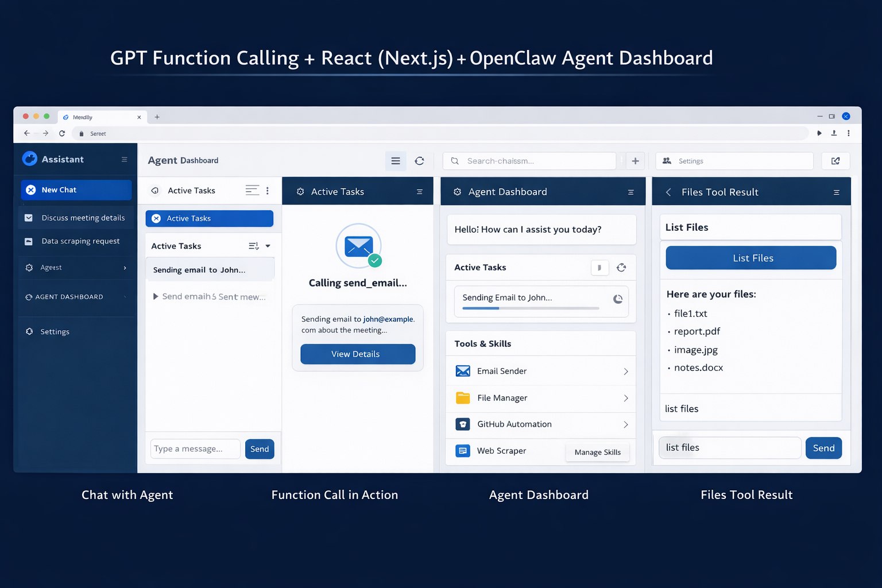Reload the browser page
This screenshot has height=588, width=882.
click(x=62, y=133)
